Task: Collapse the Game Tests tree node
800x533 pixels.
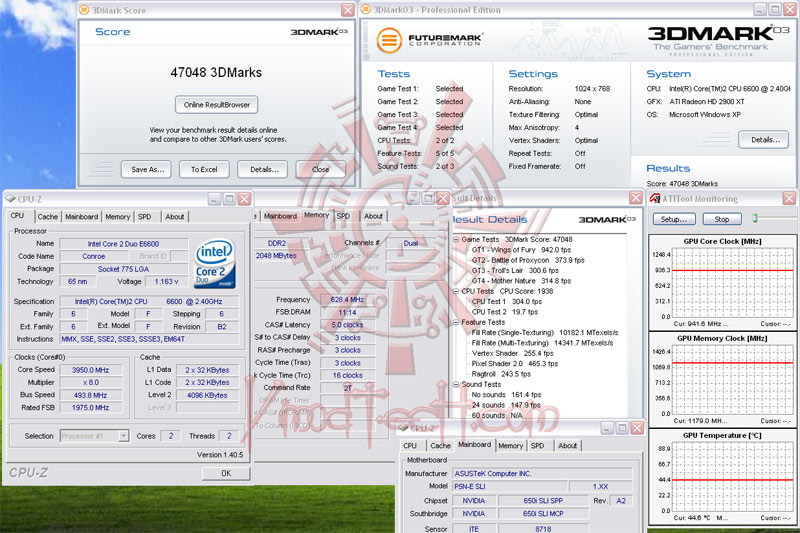Action: [456, 239]
